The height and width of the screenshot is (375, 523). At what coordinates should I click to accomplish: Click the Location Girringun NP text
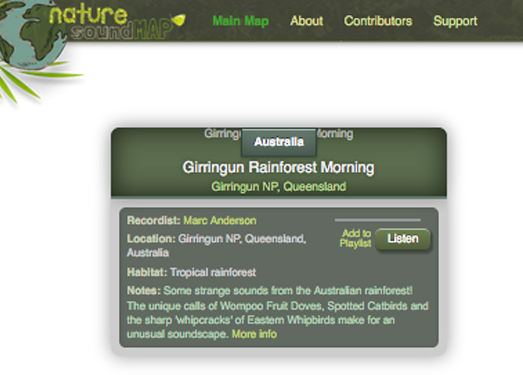pyautogui.click(x=216, y=245)
